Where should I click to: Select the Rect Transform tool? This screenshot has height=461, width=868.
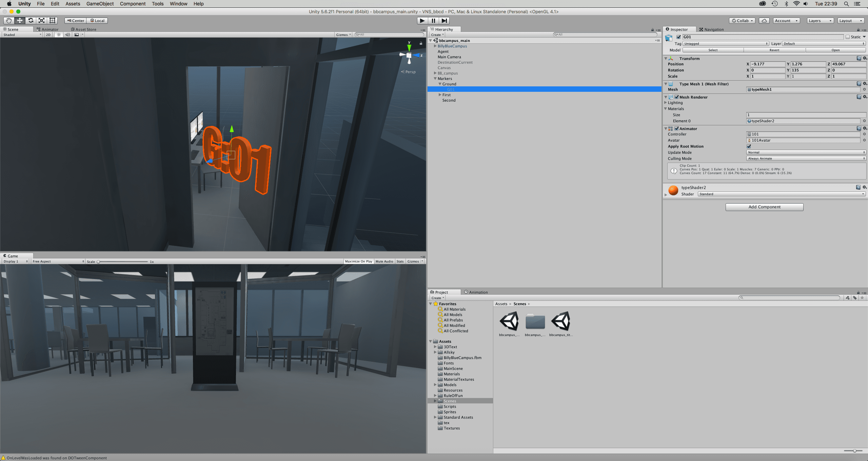tap(52, 20)
